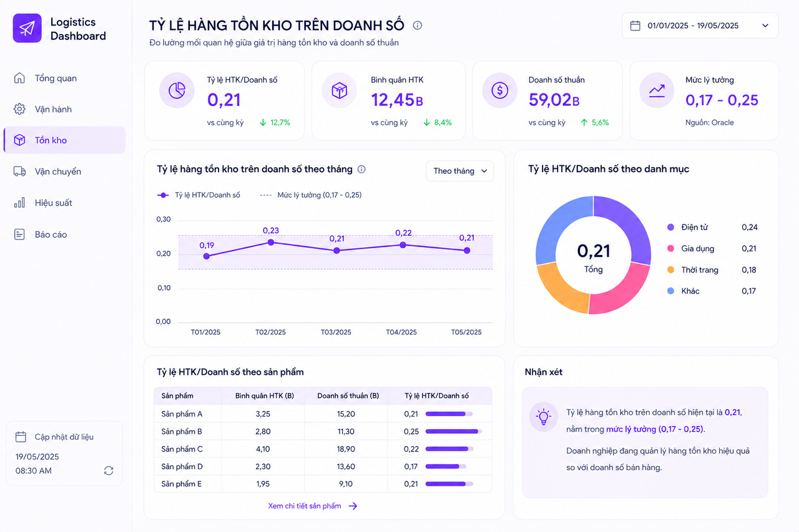Screen dimensions: 799x532
Task: Click the bar-chart icon beside Hiệu suất
Action: point(19,203)
